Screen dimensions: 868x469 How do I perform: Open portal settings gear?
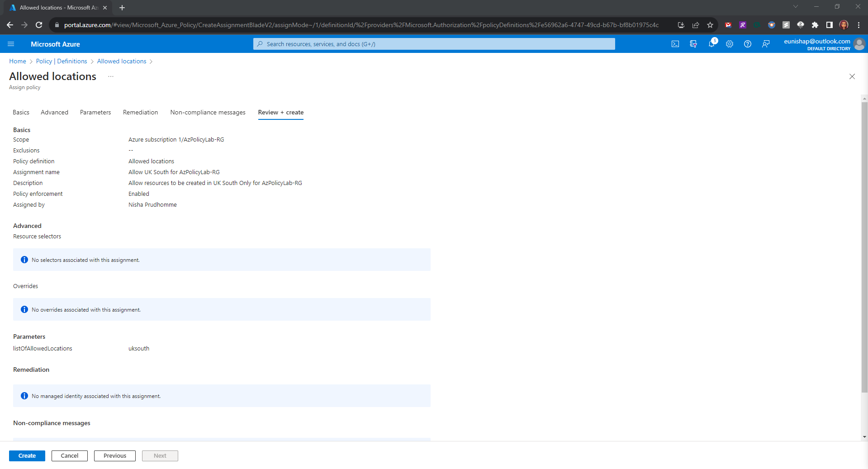point(730,44)
